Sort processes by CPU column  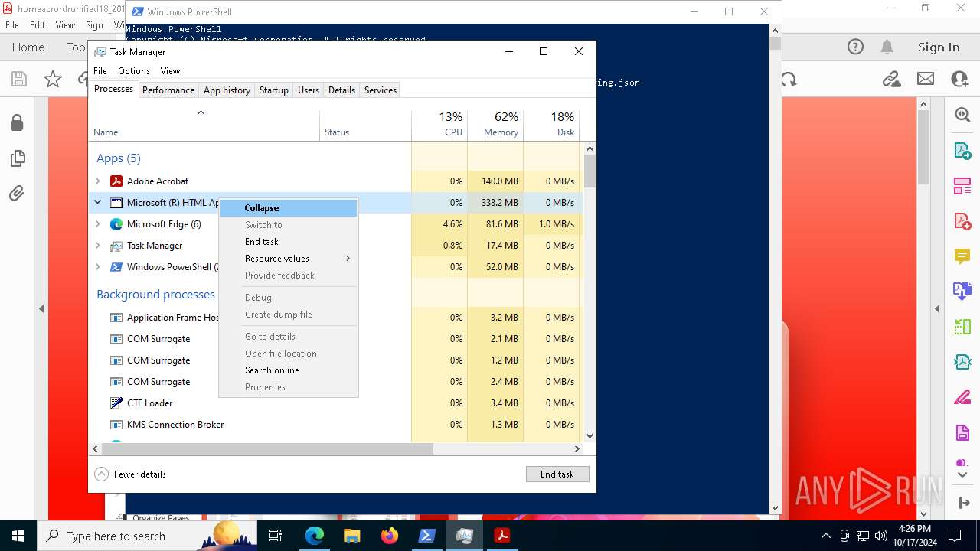(x=439, y=125)
